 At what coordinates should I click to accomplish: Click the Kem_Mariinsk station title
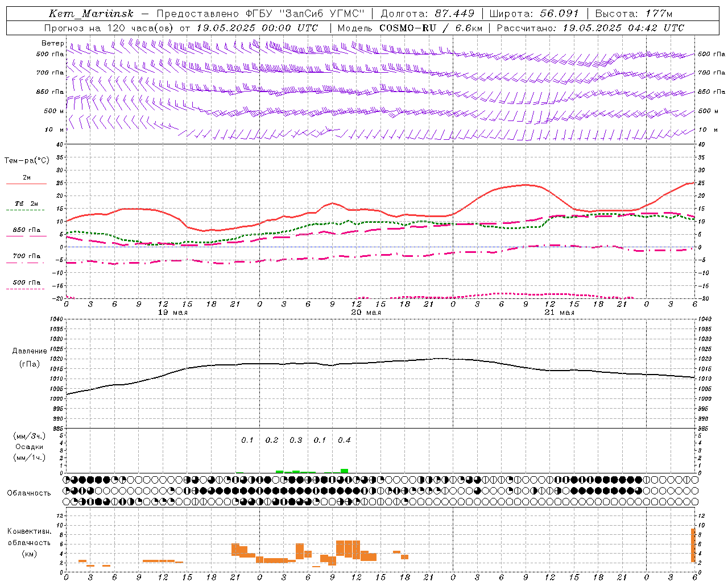pyautogui.click(x=91, y=14)
